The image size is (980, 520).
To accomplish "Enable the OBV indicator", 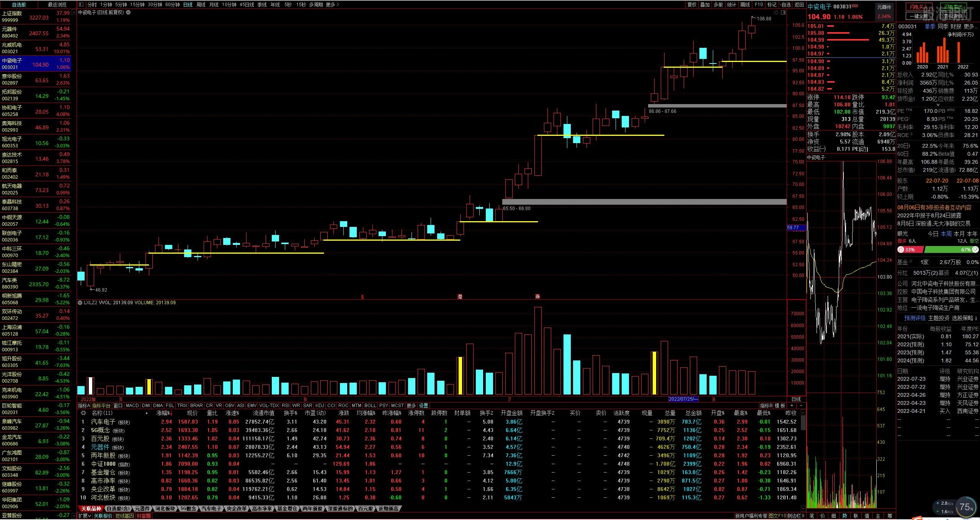I will click(230, 406).
